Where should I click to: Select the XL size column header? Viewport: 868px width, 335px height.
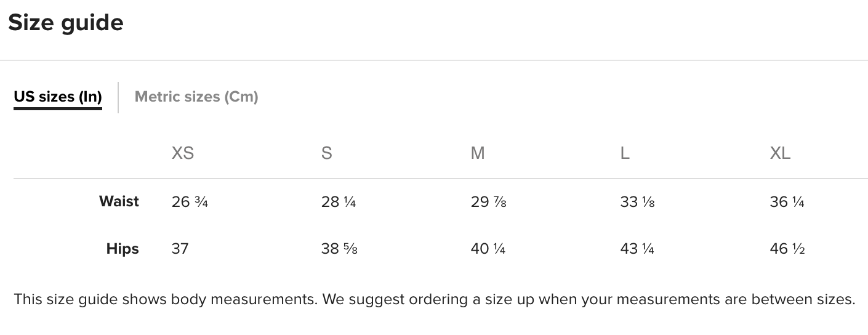click(780, 153)
